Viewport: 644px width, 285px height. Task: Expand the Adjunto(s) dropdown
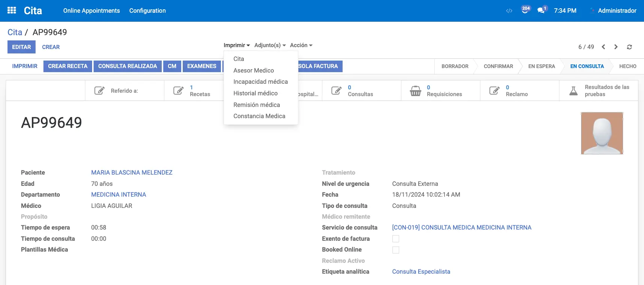[270, 45]
